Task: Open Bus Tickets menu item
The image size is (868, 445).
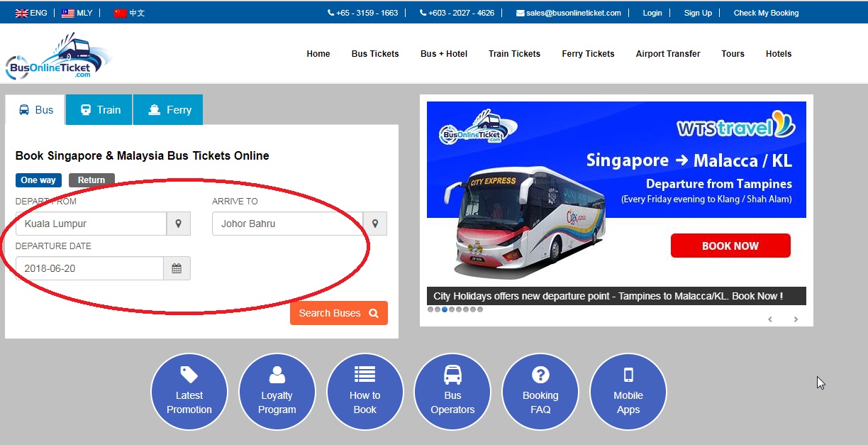Action: (x=375, y=54)
